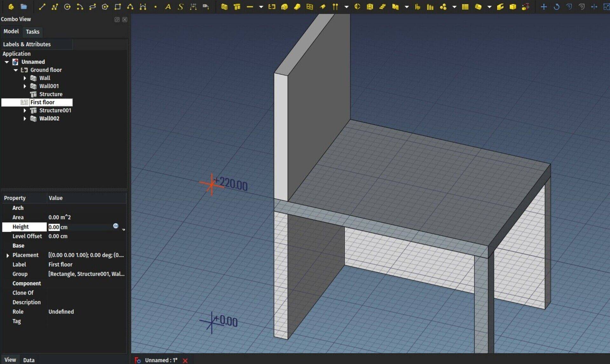The image size is (610, 364).
Task: Select the Dimension tool
Action: tap(193, 7)
